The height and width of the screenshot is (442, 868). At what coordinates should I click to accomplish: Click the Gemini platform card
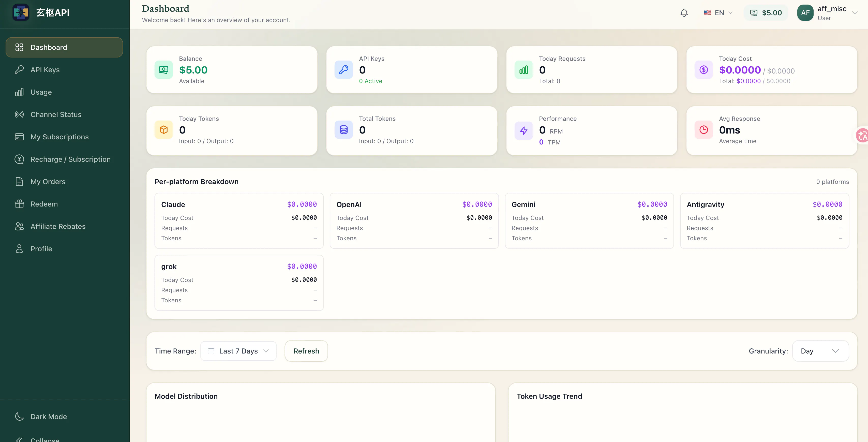point(589,221)
